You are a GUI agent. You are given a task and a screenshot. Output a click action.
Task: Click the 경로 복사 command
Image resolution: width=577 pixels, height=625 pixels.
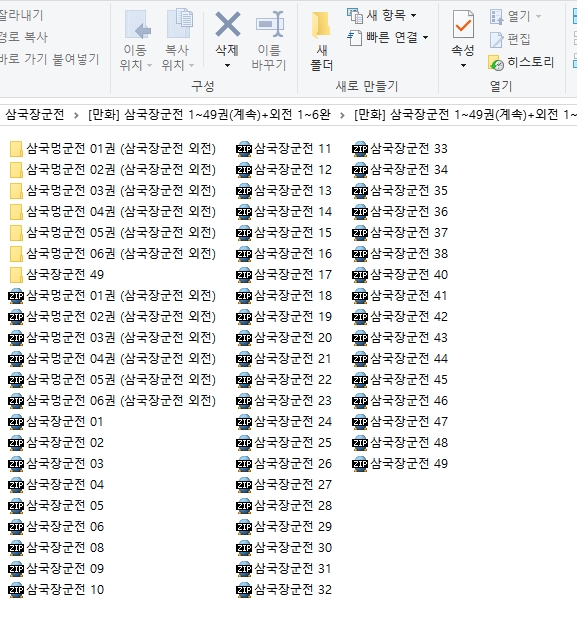[24, 37]
